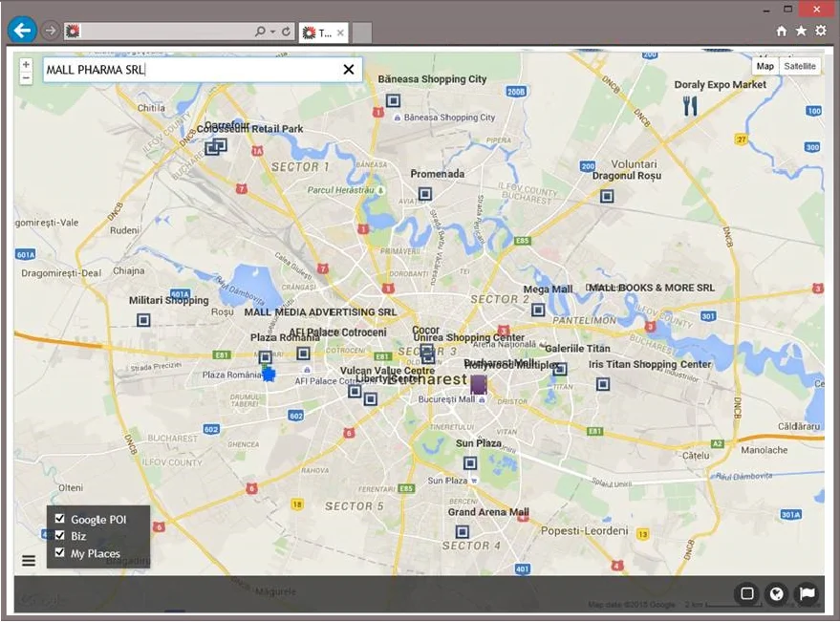The image size is (840, 622).
Task: Open the Doraly Expo Market restaurant icon
Action: coord(691,106)
